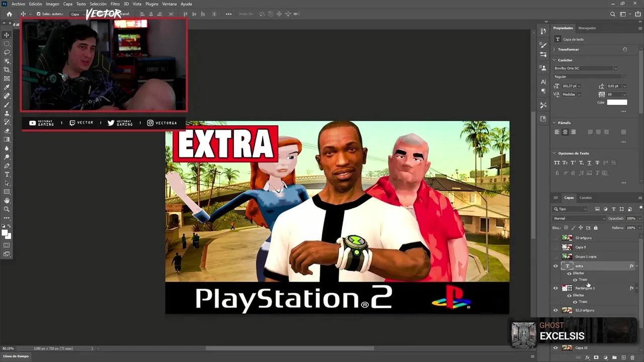The image size is (644, 362).
Task: Open the Plugins menu
Action: (151, 4)
